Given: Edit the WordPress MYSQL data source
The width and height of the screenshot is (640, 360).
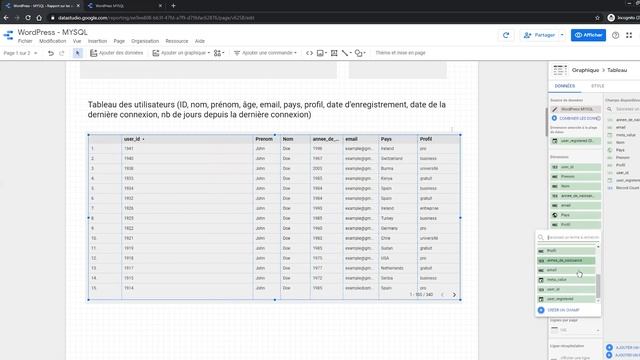Looking at the screenshot, I should (x=575, y=109).
